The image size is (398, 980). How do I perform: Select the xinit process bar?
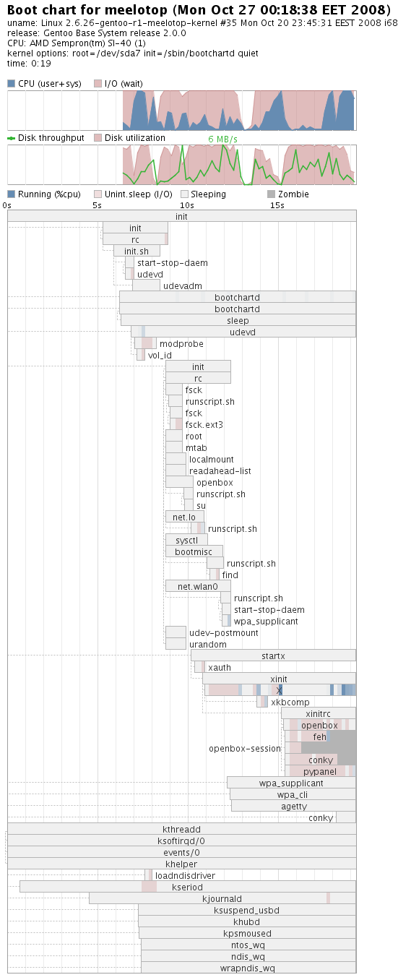click(279, 679)
